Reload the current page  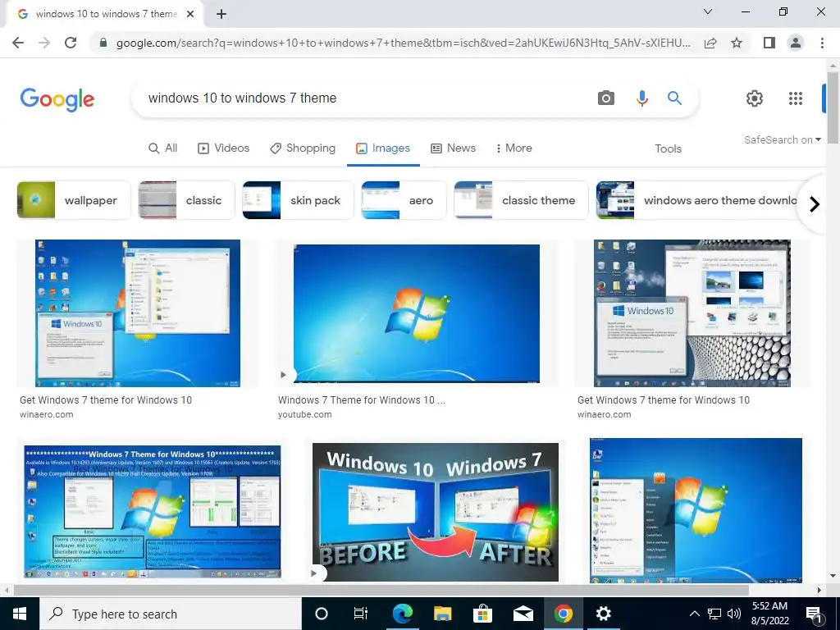pos(71,43)
